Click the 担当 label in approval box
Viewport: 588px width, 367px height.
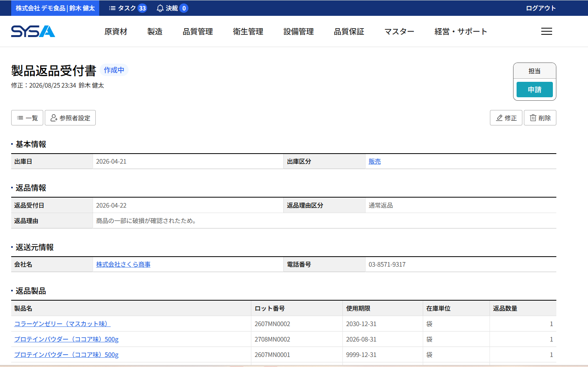[534, 71]
